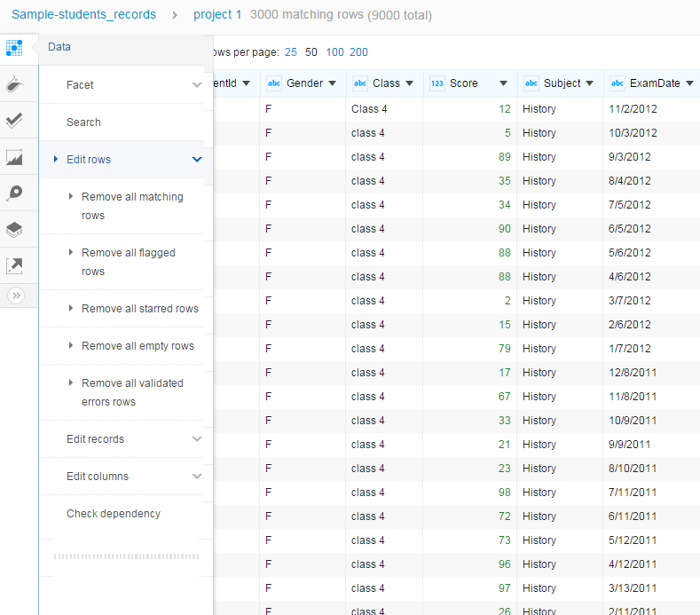Click the magnifier pin icon in sidebar

[14, 193]
